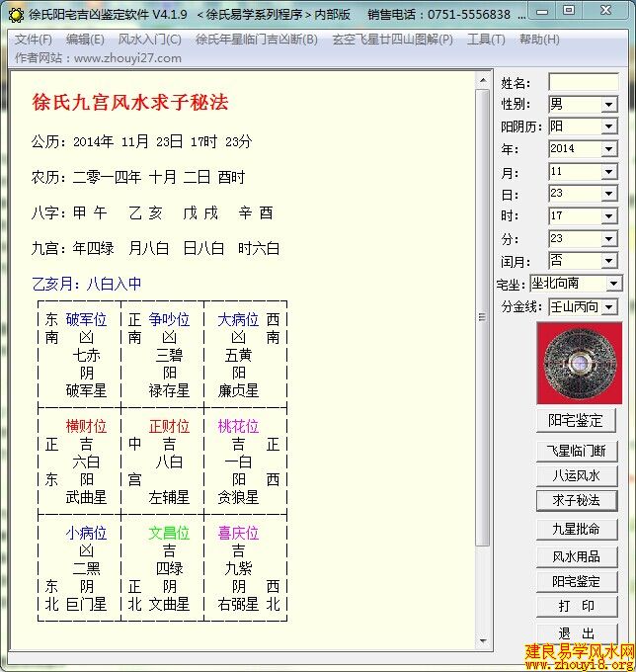Click the 退 出 exit button
Viewport: 636px width, 672px height.
577,633
